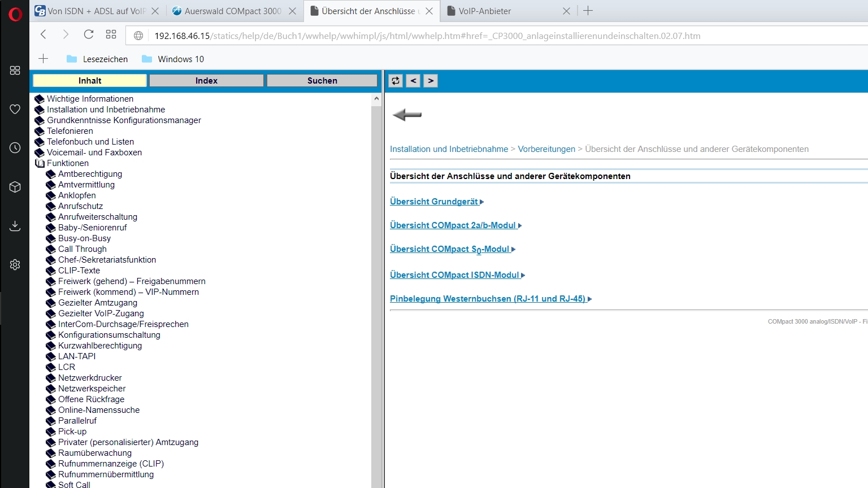Select Call Through topic
Viewport: 868px width, 488px height.
(83, 249)
